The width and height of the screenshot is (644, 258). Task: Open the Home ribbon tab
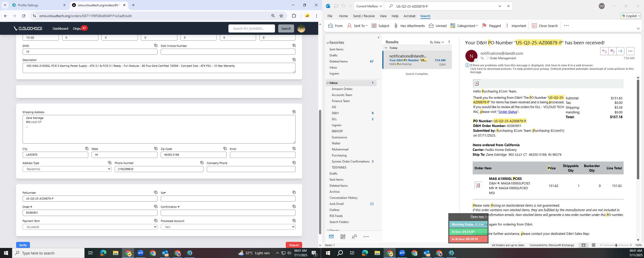[x=343, y=16]
